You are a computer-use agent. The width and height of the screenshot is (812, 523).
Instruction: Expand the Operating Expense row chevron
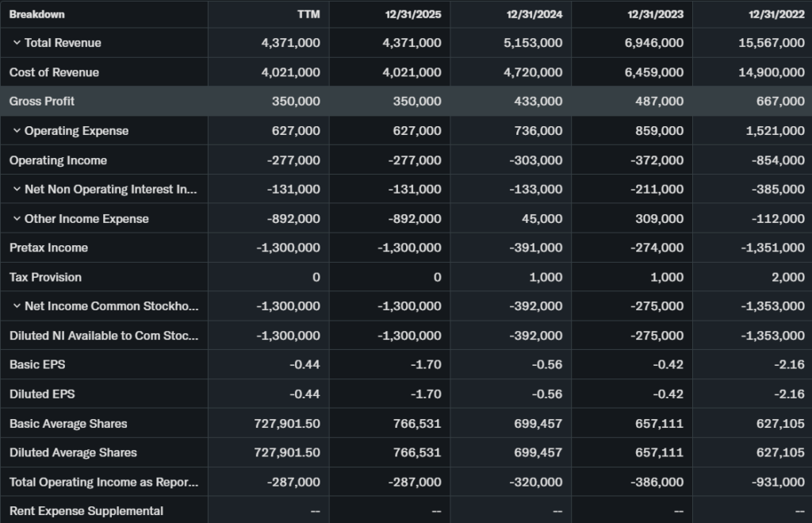click(x=17, y=131)
